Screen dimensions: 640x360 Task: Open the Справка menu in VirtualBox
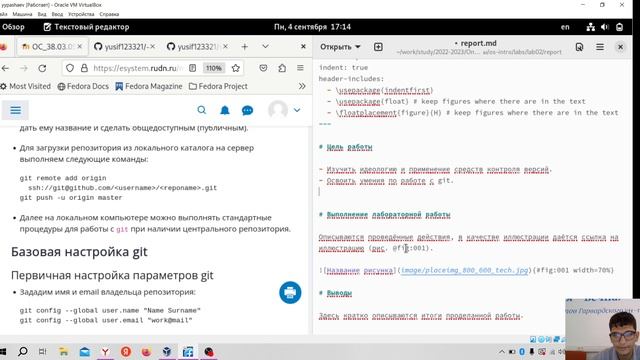(x=109, y=14)
